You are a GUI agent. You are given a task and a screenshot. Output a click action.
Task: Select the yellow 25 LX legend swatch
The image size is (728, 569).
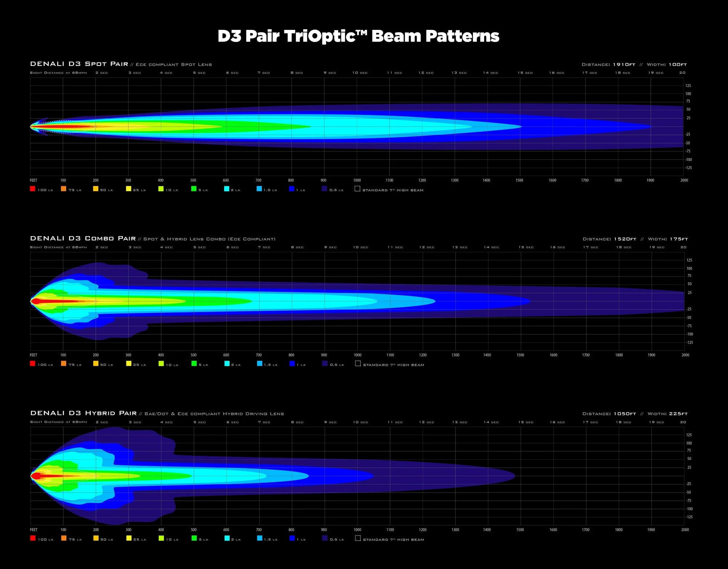[x=128, y=189]
